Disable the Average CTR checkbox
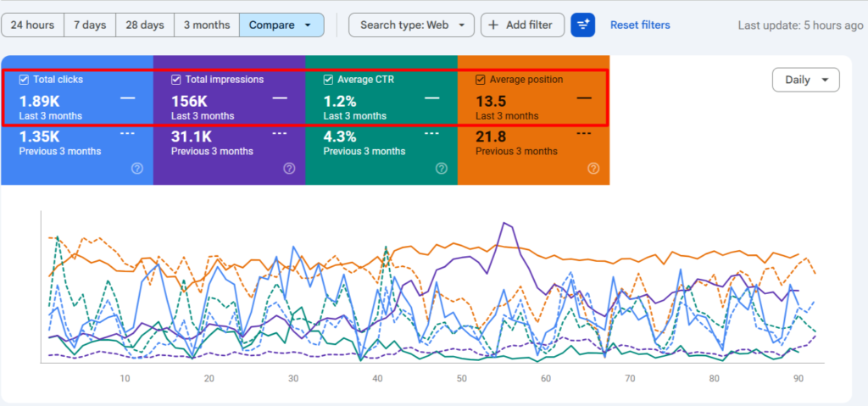The image size is (868, 406). (329, 80)
